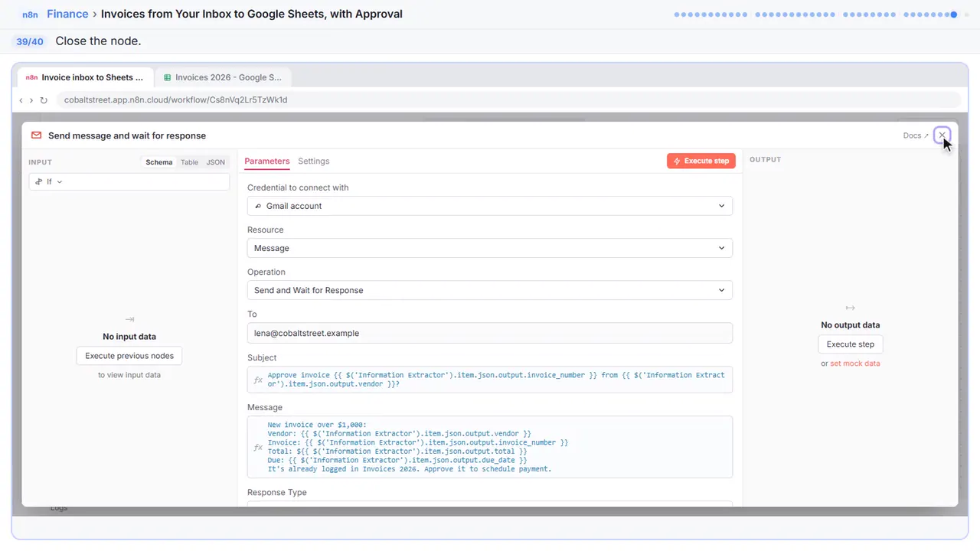Switch input view to Schema
The image size is (980, 551).
click(159, 162)
